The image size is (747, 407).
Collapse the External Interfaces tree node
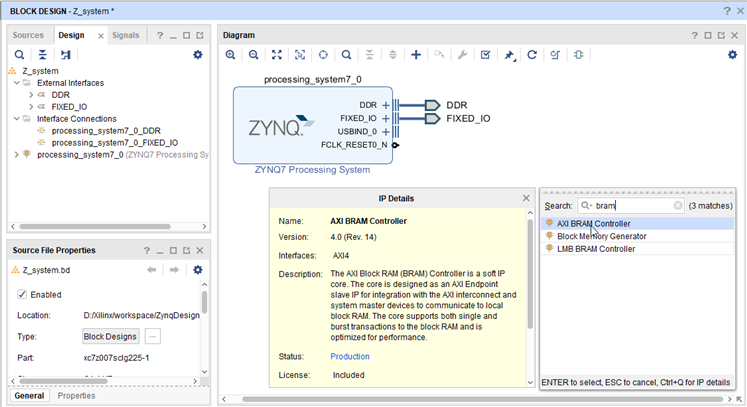tap(18, 83)
